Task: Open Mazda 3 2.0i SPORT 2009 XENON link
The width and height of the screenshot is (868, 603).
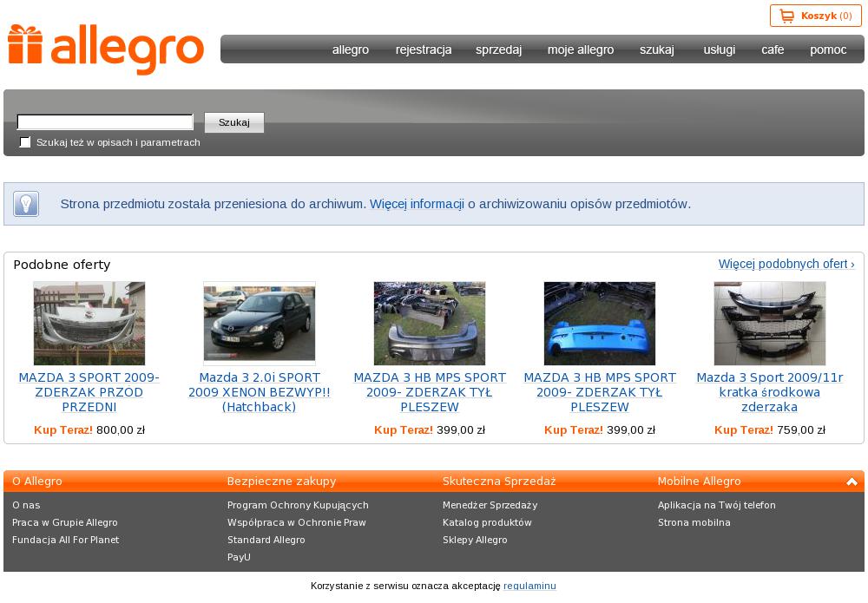Action: (259, 392)
